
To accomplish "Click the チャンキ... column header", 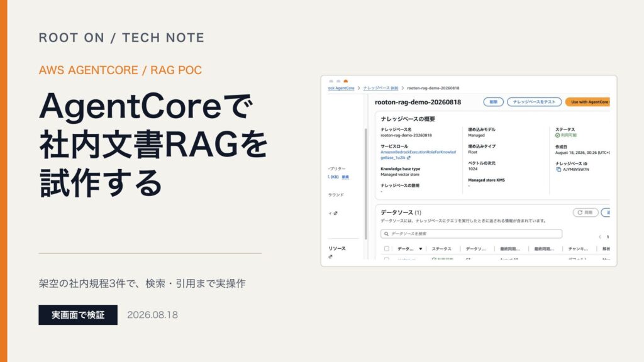I will [578, 249].
